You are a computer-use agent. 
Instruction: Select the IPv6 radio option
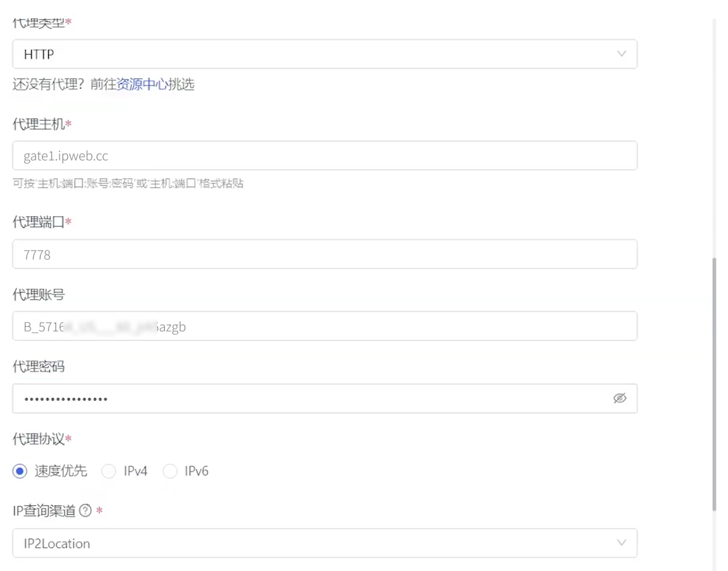170,471
